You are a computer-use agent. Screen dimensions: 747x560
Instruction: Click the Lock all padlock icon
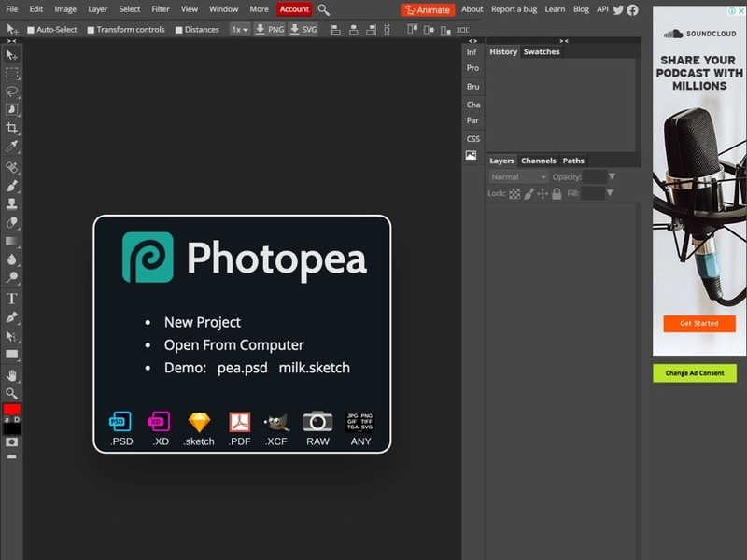[557, 193]
